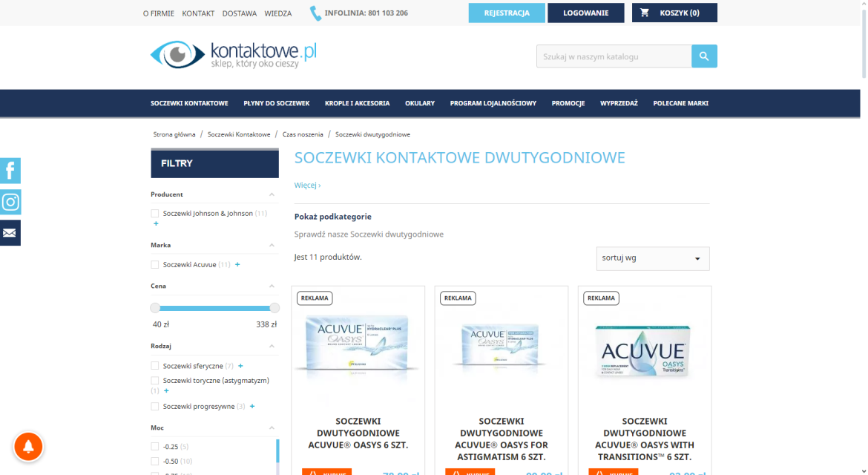This screenshot has height=475, width=868.
Task: Open Soczewki Kontaktowe menu
Action: (189, 103)
